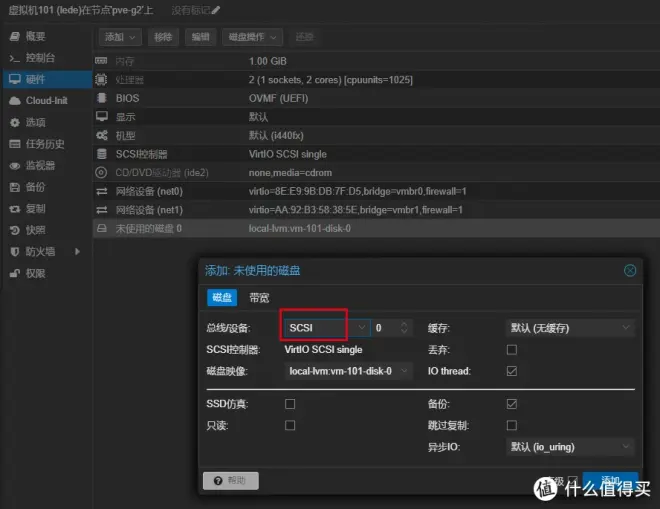
Task: Open the 添加 add dropdown button
Action: click(x=120, y=37)
